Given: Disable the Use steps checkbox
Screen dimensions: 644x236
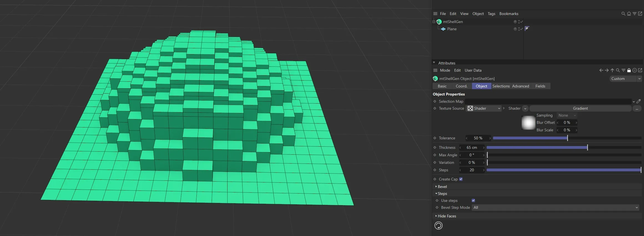Looking at the screenshot, I should point(473,200).
